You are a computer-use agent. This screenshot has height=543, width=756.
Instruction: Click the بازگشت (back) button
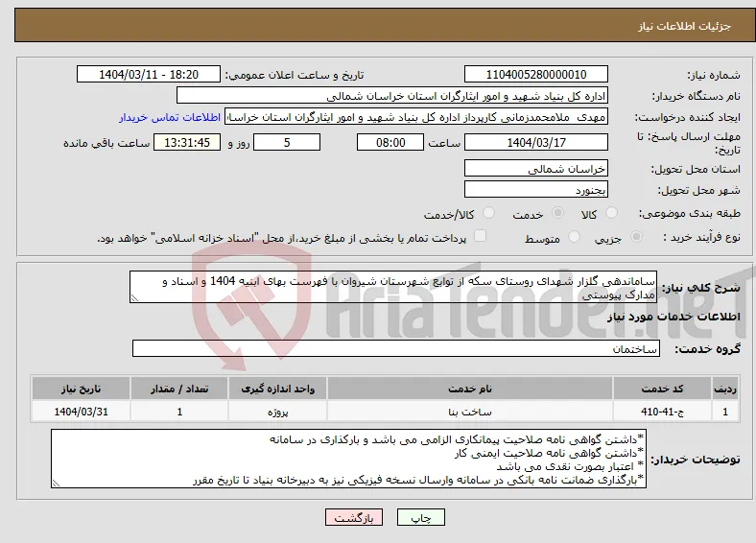click(354, 517)
